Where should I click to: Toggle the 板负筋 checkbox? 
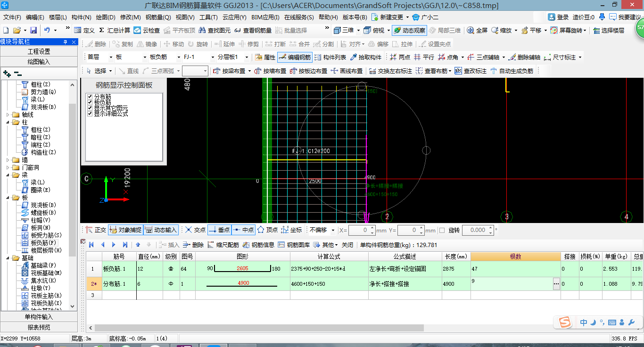pyautogui.click(x=90, y=102)
